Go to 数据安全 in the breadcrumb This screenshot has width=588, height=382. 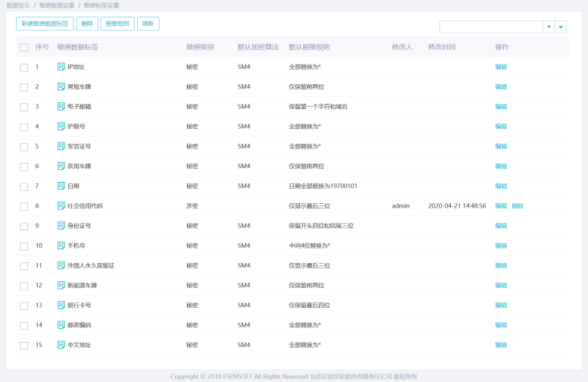[x=17, y=5]
